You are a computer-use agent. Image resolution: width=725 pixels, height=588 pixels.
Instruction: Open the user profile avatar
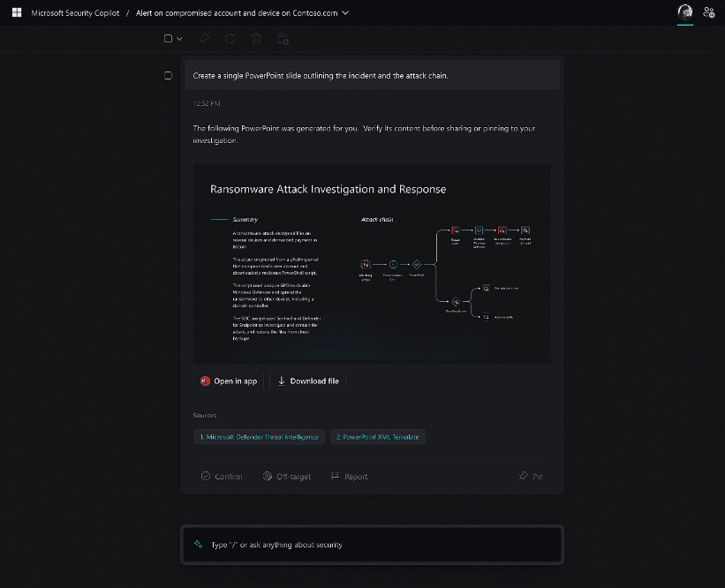[x=684, y=12]
